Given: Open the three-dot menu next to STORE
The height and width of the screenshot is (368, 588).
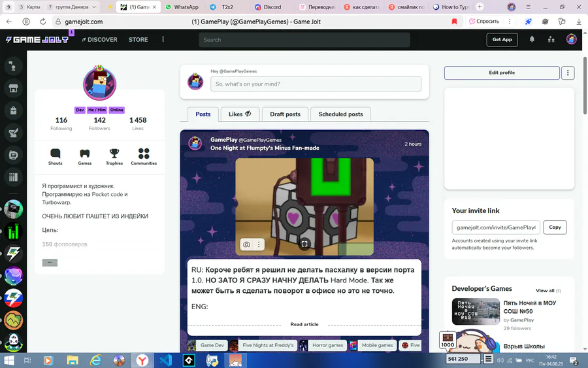Looking at the screenshot, I should [x=163, y=39].
